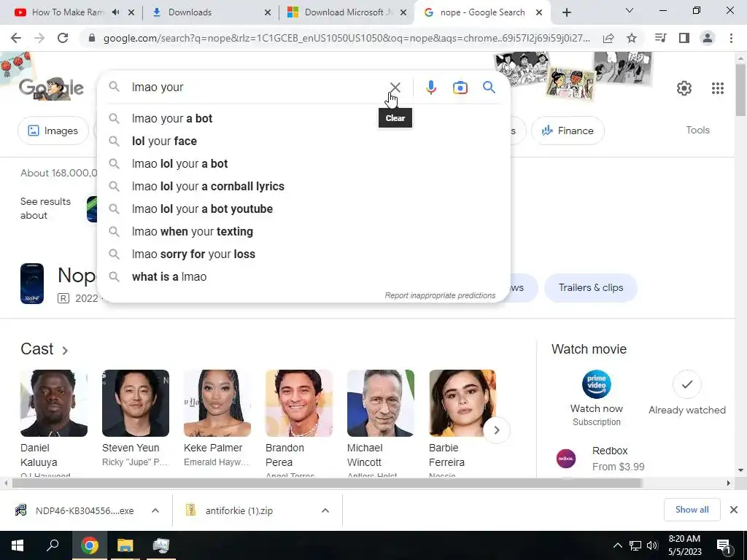
Task: Open Google apps grid
Action: 718,88
